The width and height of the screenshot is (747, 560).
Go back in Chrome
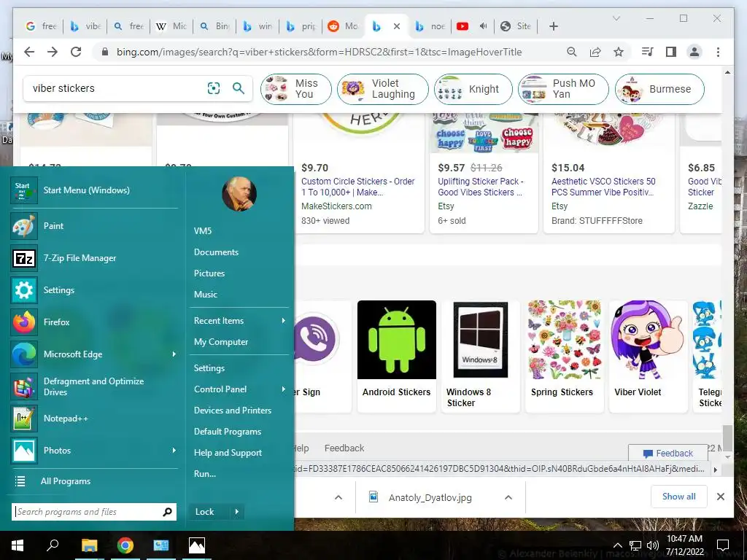click(x=29, y=52)
